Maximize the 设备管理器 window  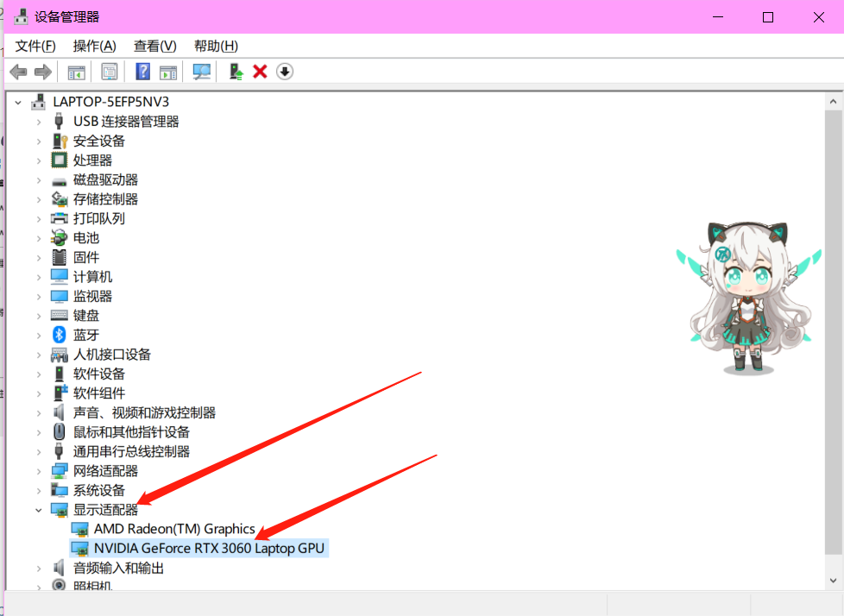point(768,17)
